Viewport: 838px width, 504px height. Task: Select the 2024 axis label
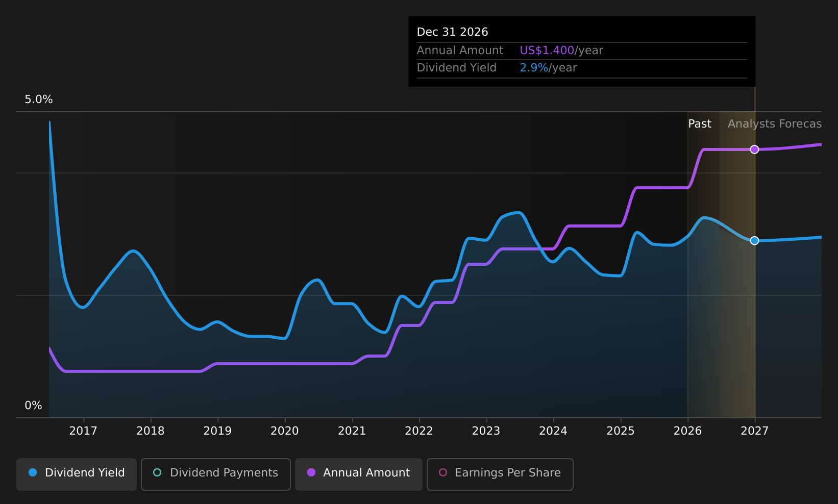click(x=553, y=431)
